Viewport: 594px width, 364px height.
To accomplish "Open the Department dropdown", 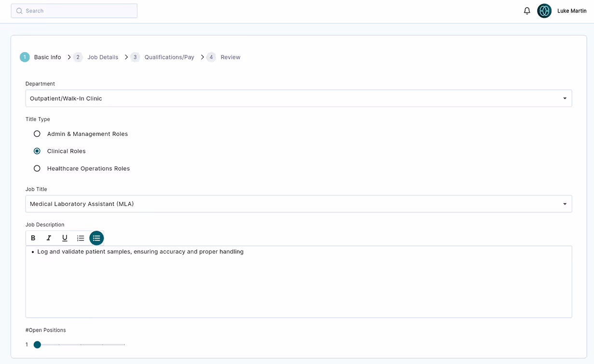I will [x=298, y=98].
